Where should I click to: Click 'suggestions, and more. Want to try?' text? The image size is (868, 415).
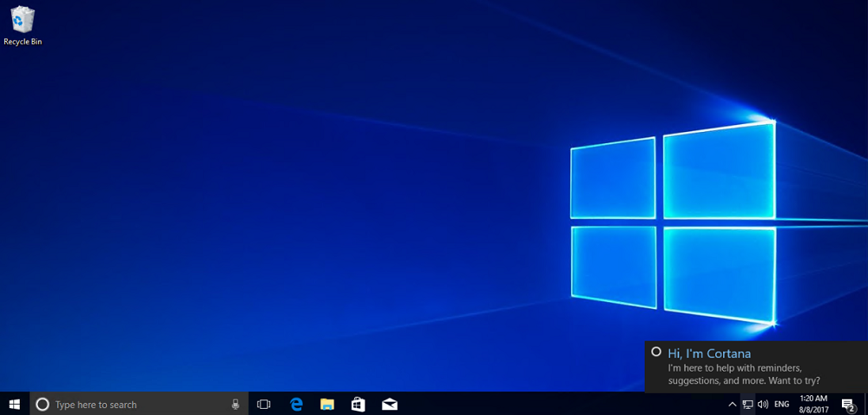[744, 380]
